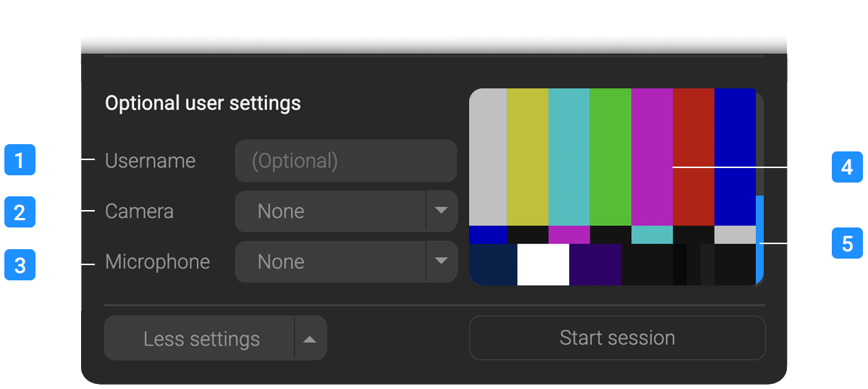Click the Camera label text
Screen dimensions: 868x389
pos(139,212)
